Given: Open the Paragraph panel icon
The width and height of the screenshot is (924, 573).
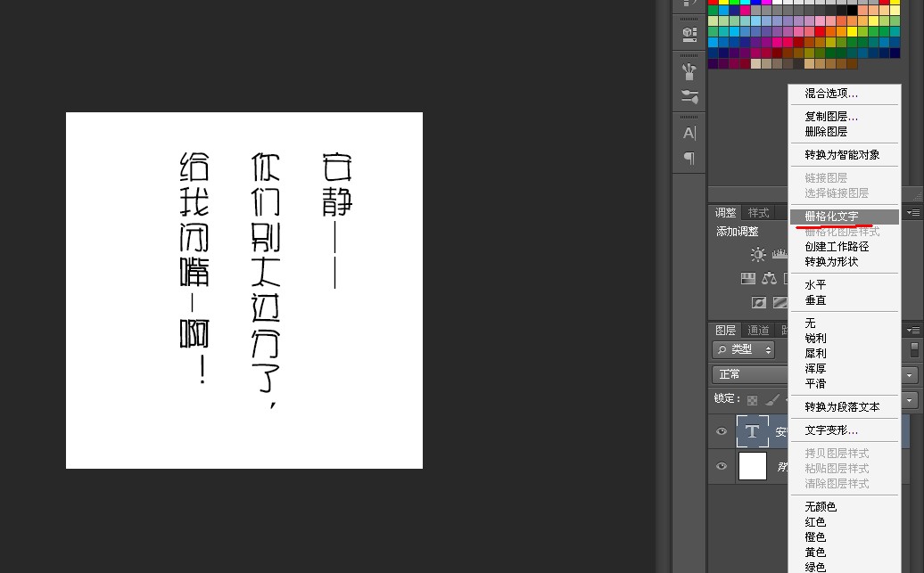Looking at the screenshot, I should click(x=689, y=158).
